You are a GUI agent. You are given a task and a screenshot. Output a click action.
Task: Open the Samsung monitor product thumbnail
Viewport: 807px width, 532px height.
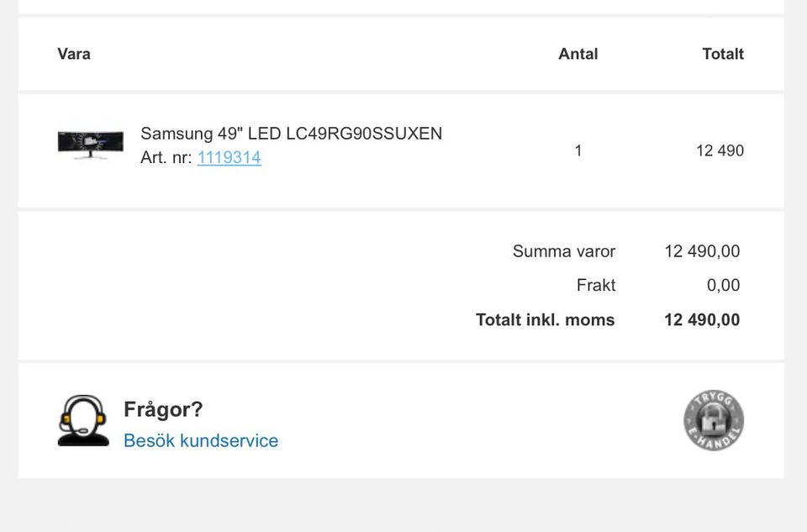[91, 145]
